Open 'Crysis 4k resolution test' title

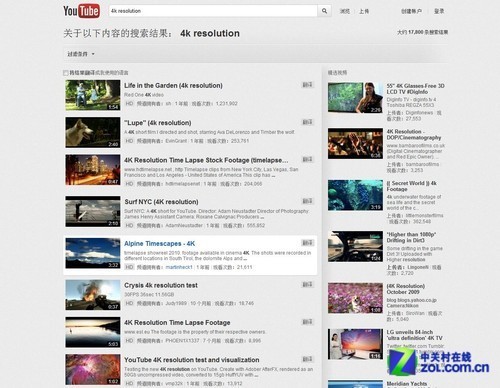161,285
